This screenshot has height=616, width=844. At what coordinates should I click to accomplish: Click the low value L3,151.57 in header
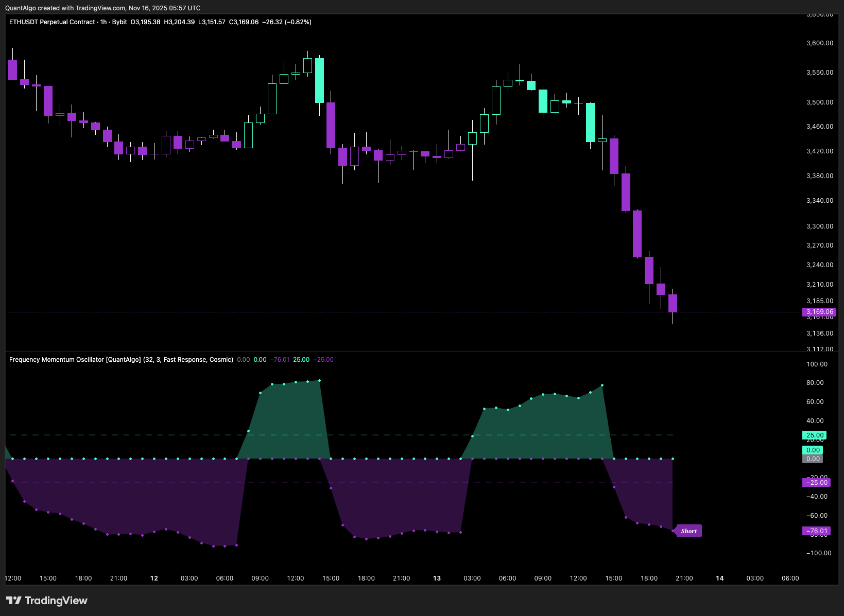point(212,22)
